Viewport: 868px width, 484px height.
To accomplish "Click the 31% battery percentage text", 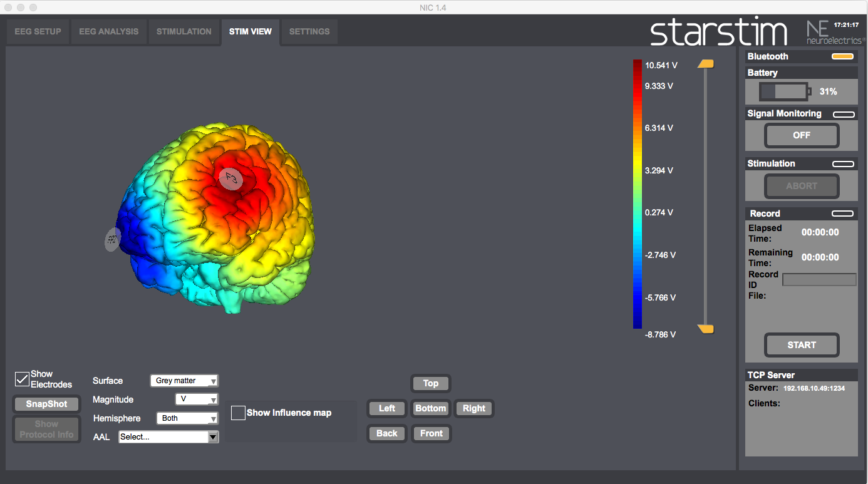I will click(829, 91).
